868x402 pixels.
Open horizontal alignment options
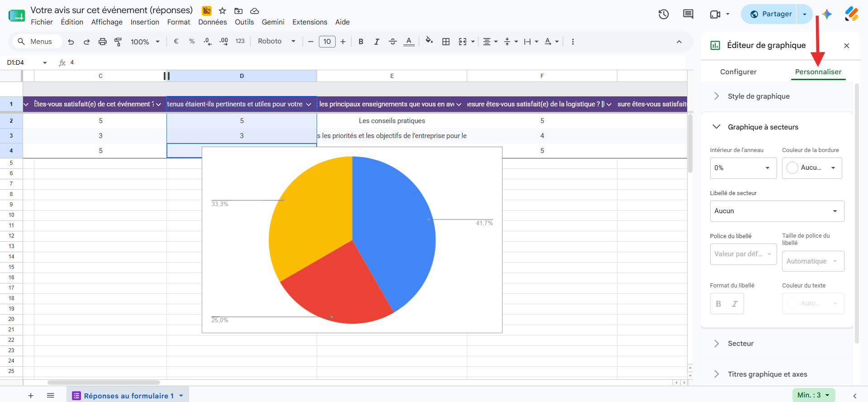click(x=490, y=42)
